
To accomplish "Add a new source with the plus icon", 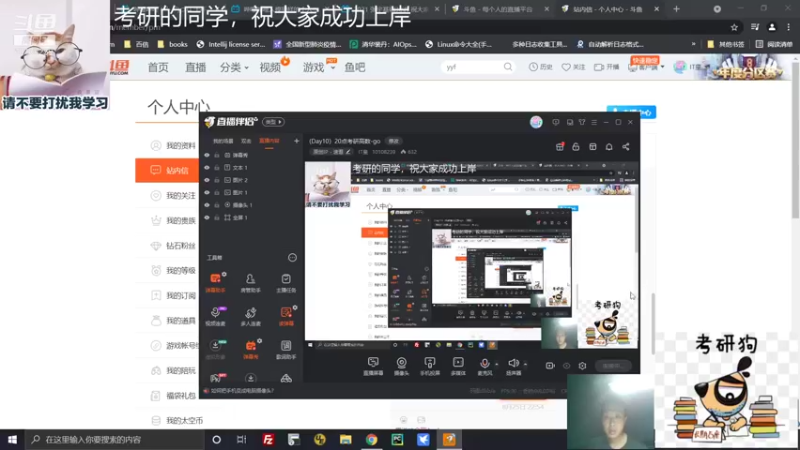I will tap(296, 141).
